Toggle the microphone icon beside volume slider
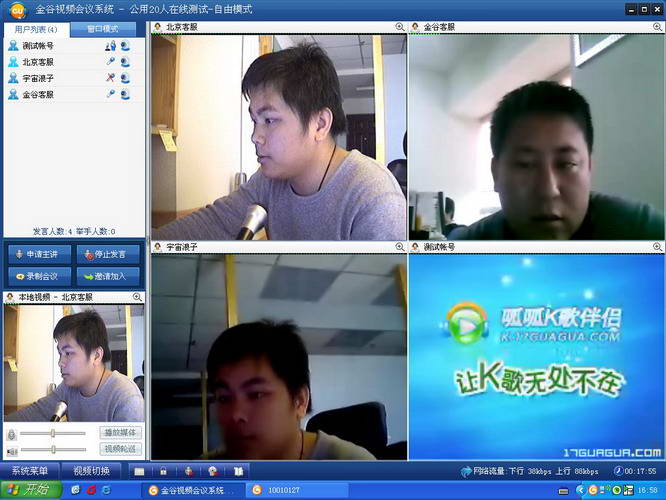 [x=11, y=434]
